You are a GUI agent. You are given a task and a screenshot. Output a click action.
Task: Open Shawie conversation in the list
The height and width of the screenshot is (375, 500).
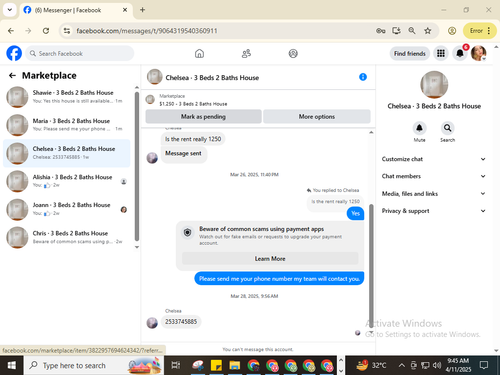point(67,97)
